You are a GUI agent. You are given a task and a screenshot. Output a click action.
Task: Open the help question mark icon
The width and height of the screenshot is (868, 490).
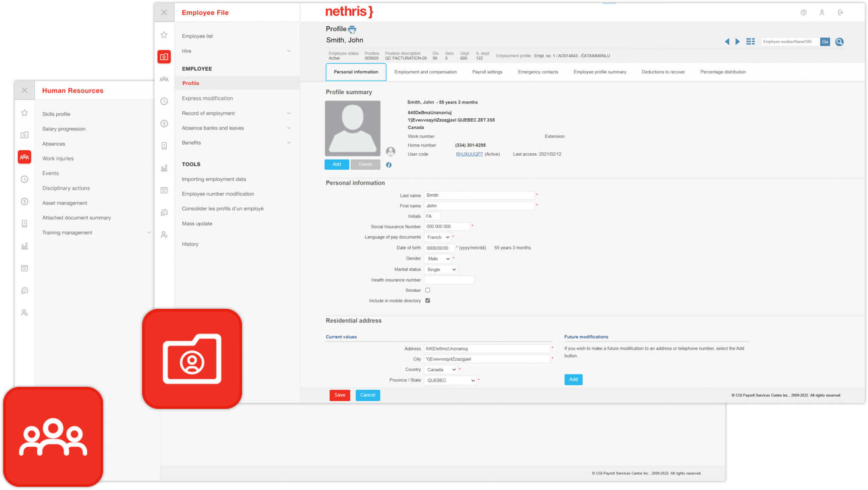[804, 13]
